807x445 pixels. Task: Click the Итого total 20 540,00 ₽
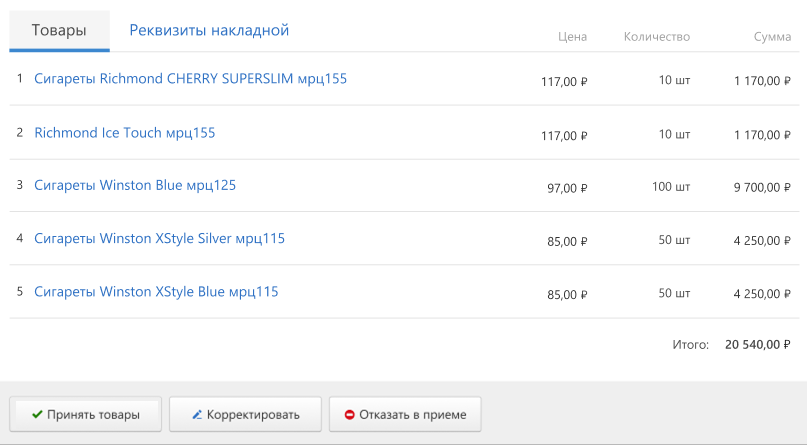pos(757,345)
